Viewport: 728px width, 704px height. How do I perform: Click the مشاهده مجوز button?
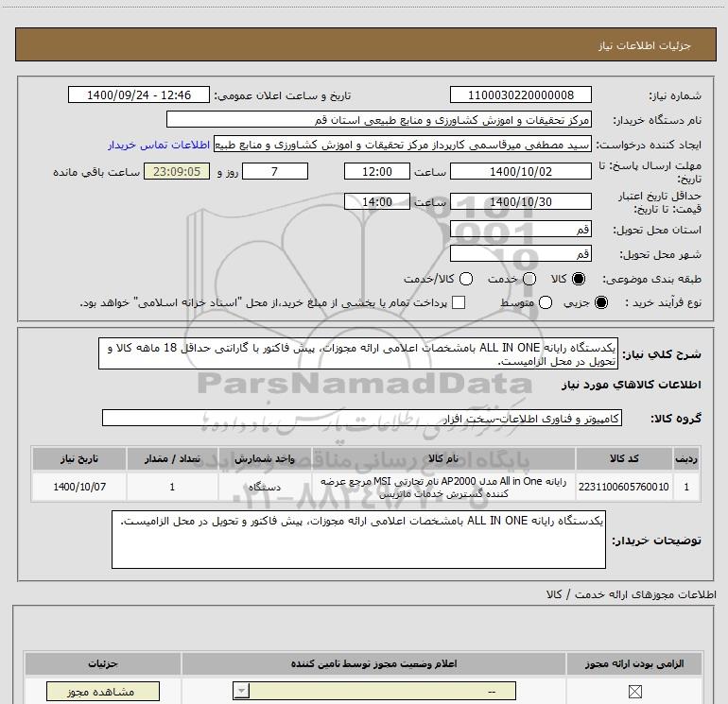tap(103, 692)
